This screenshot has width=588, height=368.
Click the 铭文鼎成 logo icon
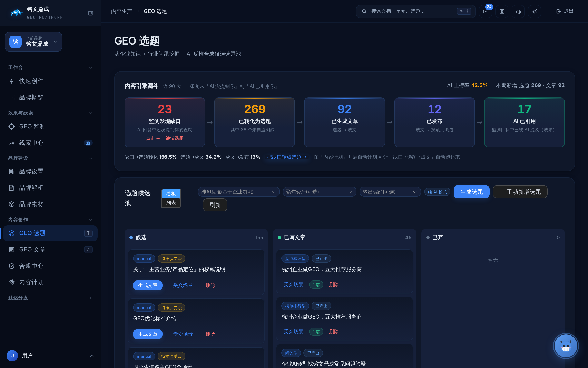point(16,12)
